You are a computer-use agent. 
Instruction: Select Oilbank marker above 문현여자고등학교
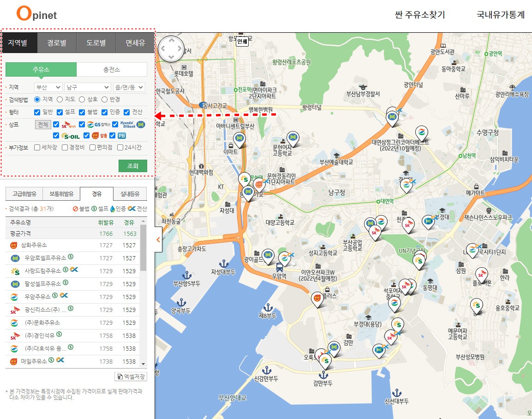pos(293,138)
